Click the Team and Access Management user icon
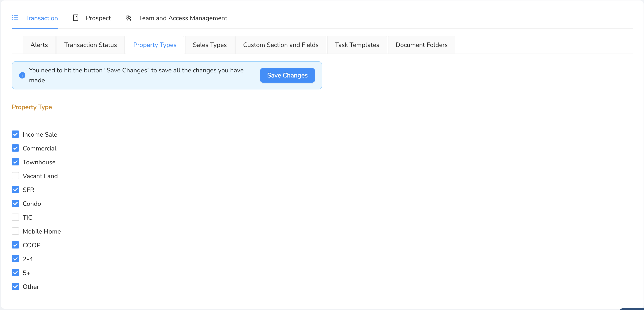Screen dimensions: 644x310 coord(129,18)
